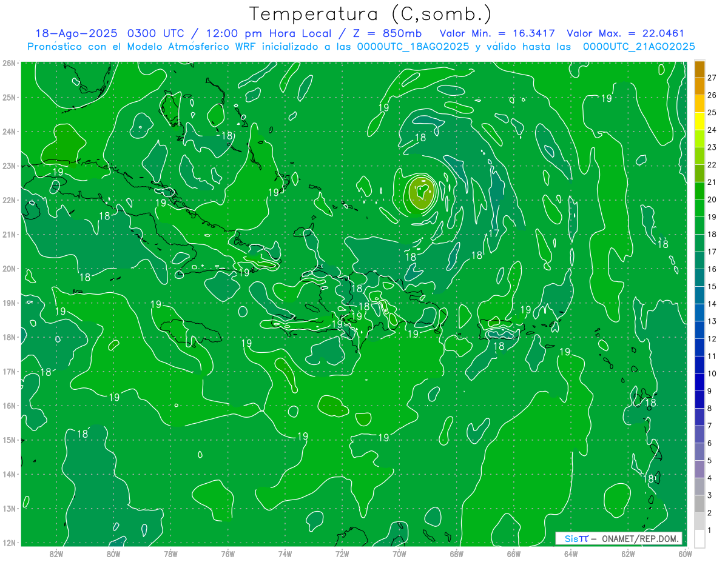Click the '0300 UTC' time text
This screenshot has width=728, height=562.
coord(155,33)
